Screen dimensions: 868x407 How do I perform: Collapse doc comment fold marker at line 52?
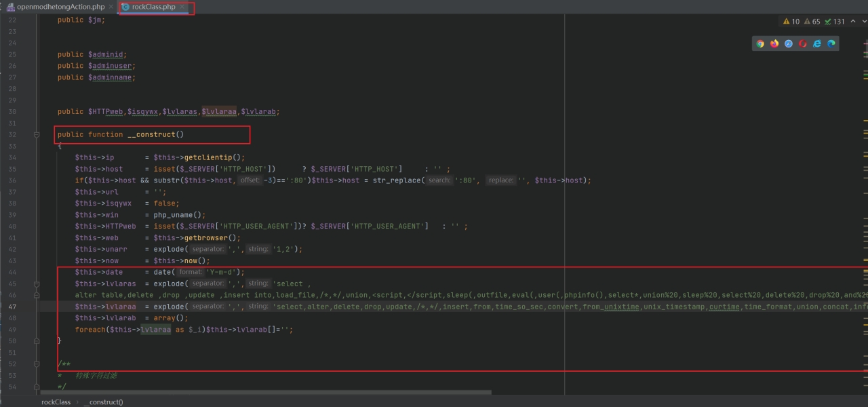pyautogui.click(x=37, y=364)
